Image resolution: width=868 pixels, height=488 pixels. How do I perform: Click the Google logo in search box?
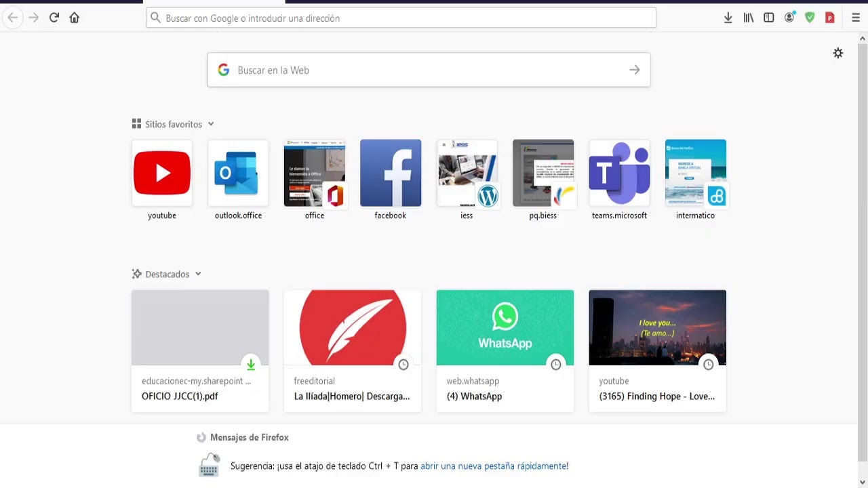tap(224, 70)
